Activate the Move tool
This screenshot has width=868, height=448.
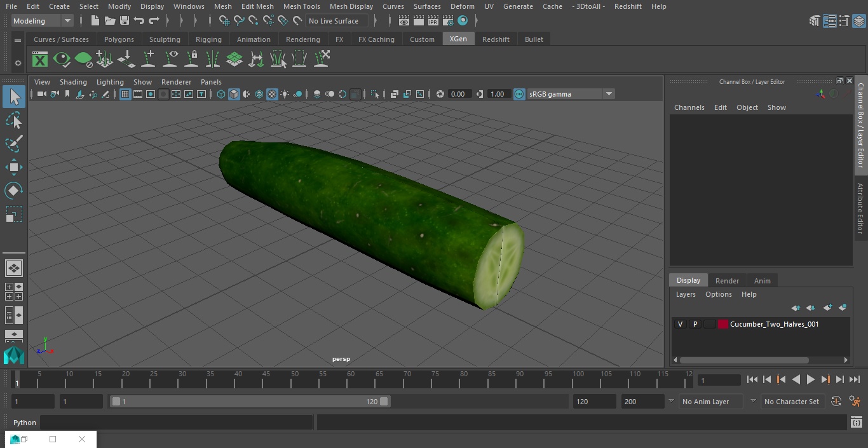coord(14,168)
